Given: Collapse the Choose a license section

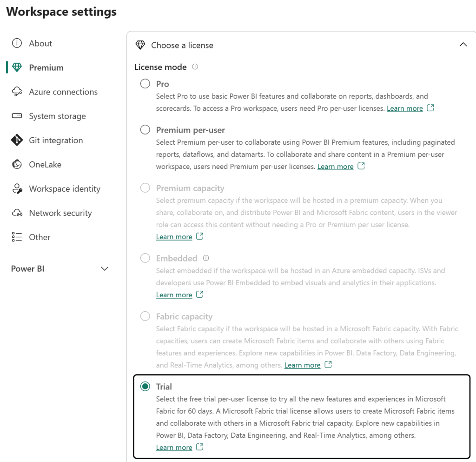Looking at the screenshot, I should 463,45.
